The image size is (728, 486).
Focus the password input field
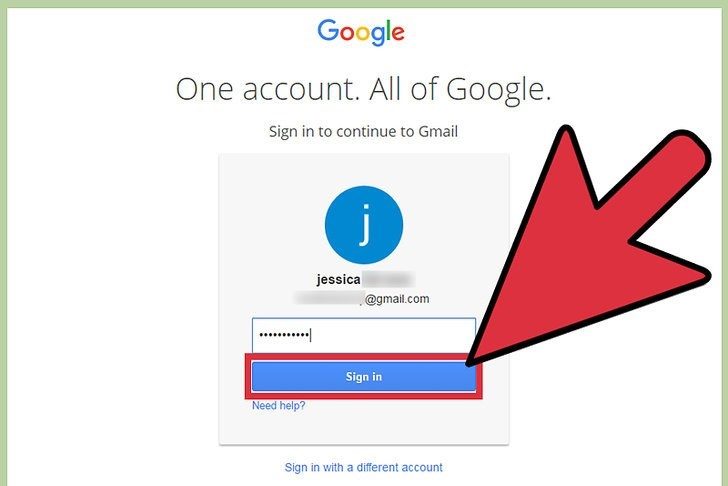tap(364, 335)
